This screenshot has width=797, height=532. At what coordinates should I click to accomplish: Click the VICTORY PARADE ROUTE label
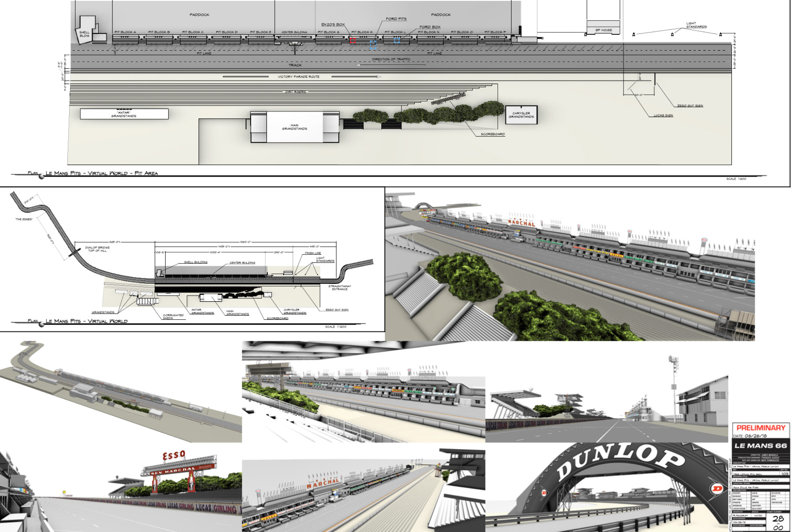(x=299, y=77)
